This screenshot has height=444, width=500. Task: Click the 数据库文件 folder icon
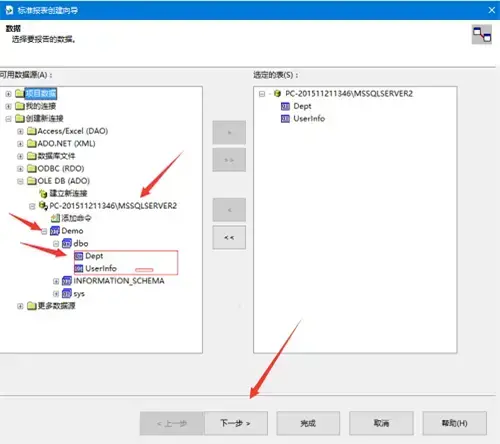(32, 156)
